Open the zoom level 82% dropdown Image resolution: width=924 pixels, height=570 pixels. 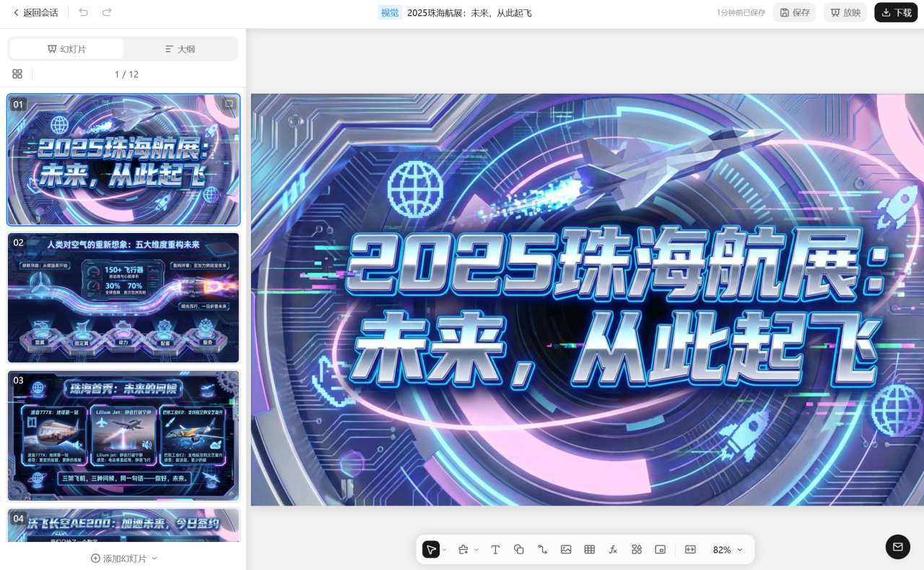coord(726,549)
